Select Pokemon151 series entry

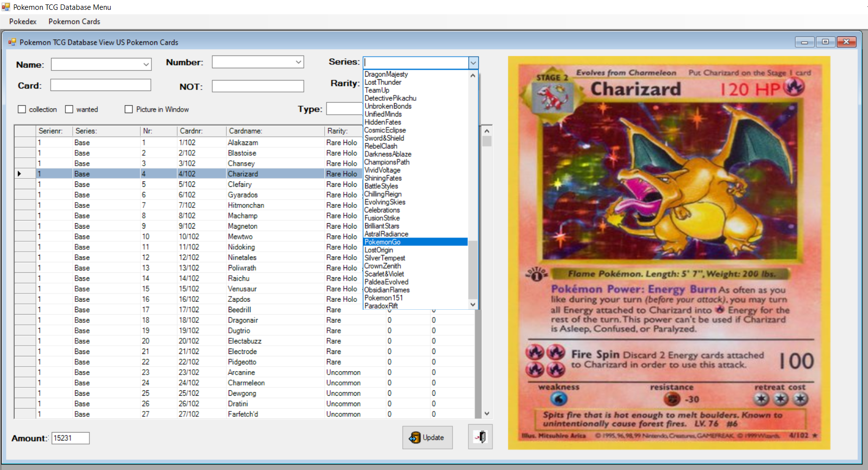point(415,298)
